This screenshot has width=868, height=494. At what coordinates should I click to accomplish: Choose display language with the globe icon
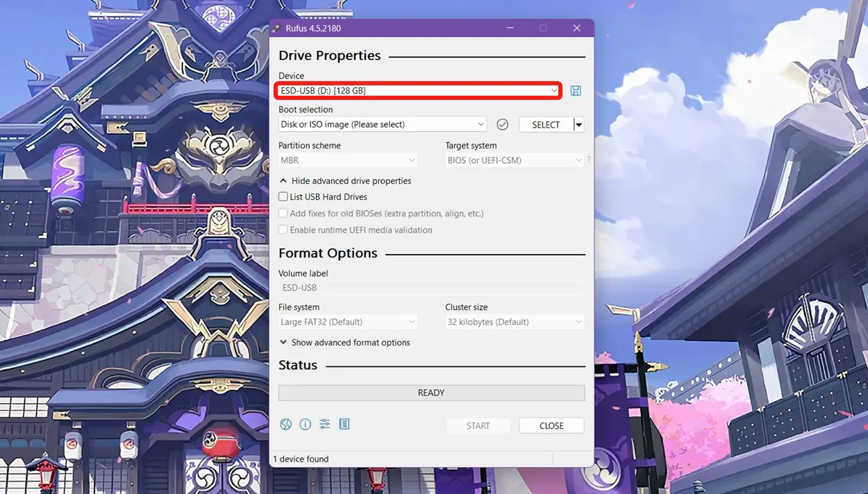285,424
